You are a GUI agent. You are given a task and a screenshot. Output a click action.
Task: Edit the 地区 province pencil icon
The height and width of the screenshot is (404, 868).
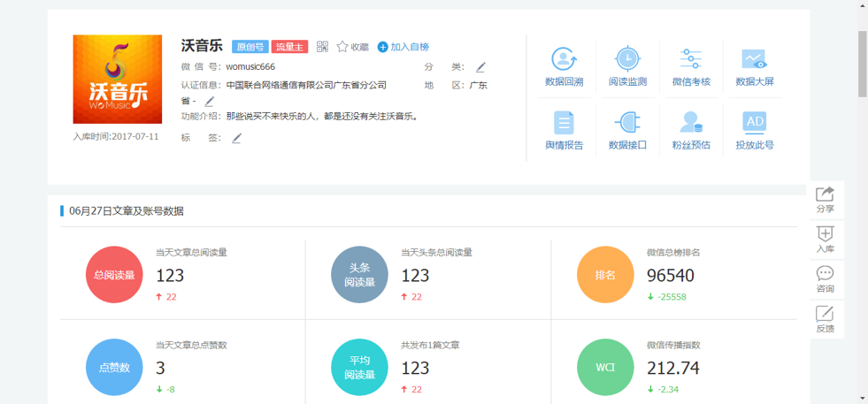(x=209, y=102)
